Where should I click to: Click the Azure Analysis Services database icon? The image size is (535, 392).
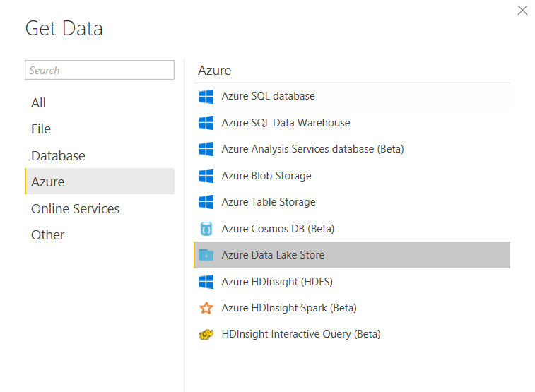(x=206, y=149)
